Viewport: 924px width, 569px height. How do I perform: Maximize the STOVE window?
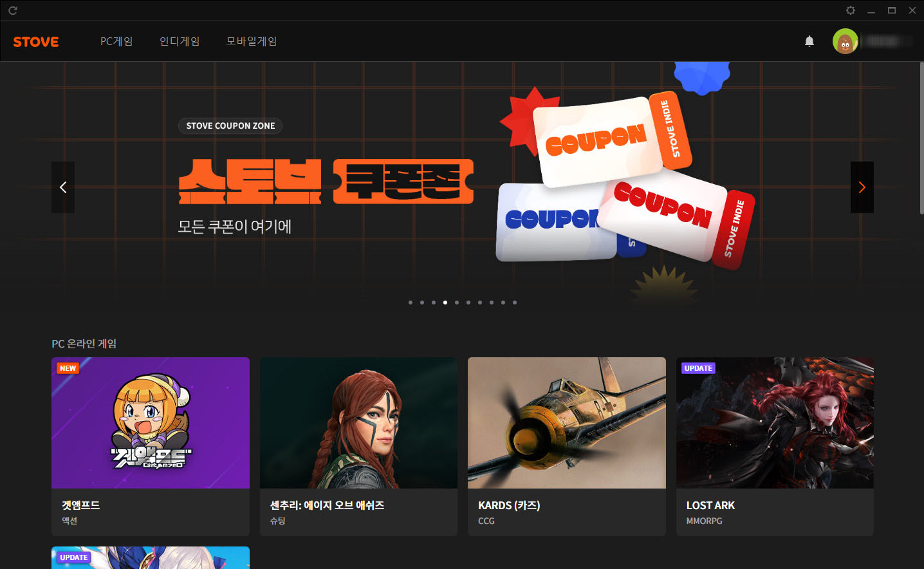(x=892, y=10)
